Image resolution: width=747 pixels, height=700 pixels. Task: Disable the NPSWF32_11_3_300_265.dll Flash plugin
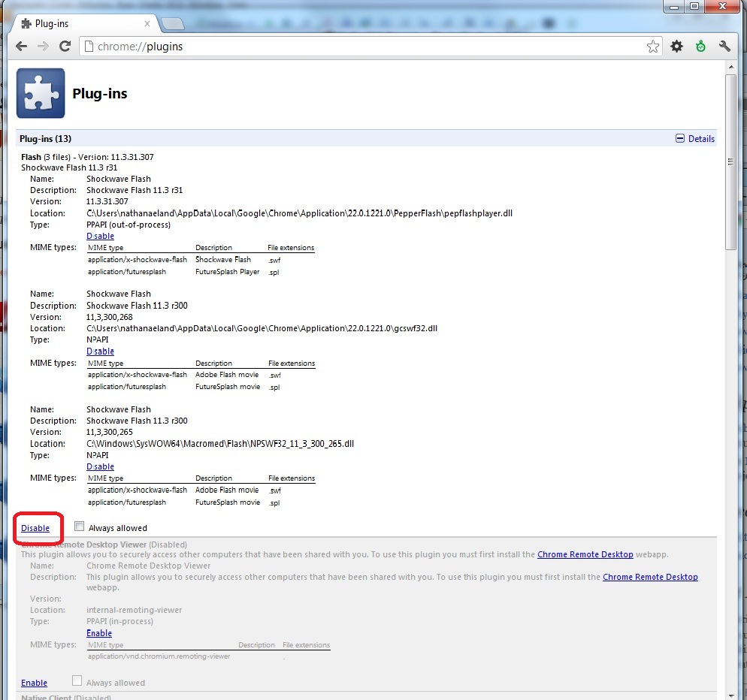100,466
